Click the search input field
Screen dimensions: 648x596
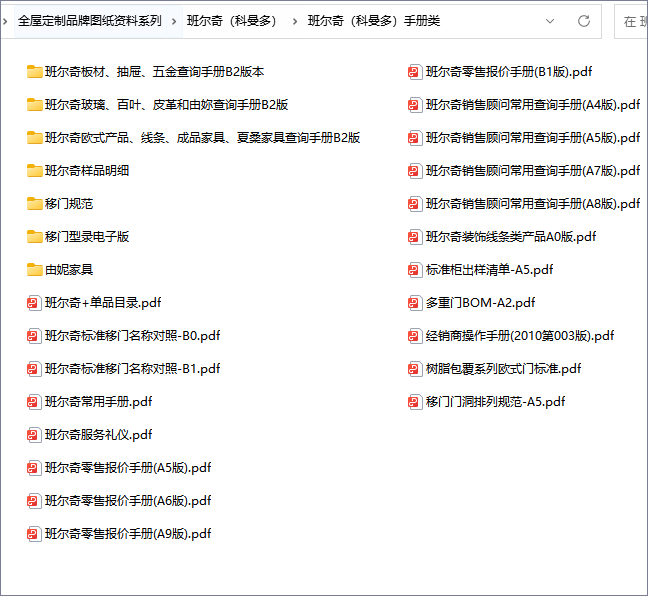click(x=632, y=21)
